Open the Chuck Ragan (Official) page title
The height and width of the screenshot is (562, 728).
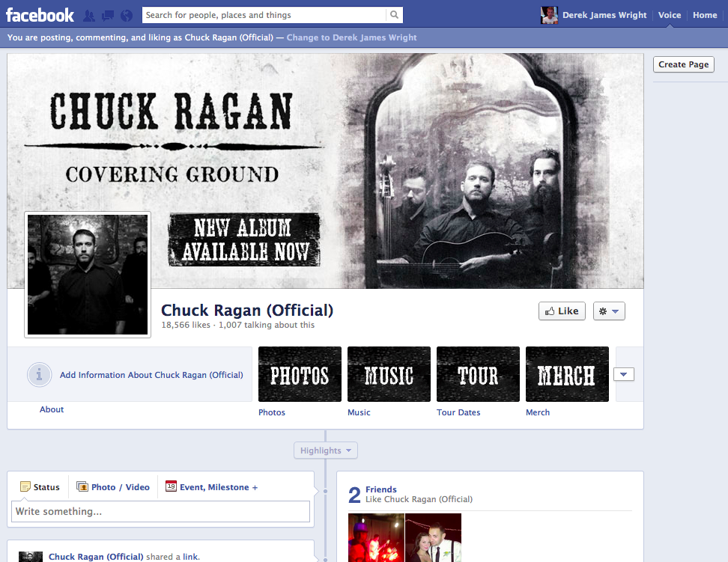[x=247, y=310]
